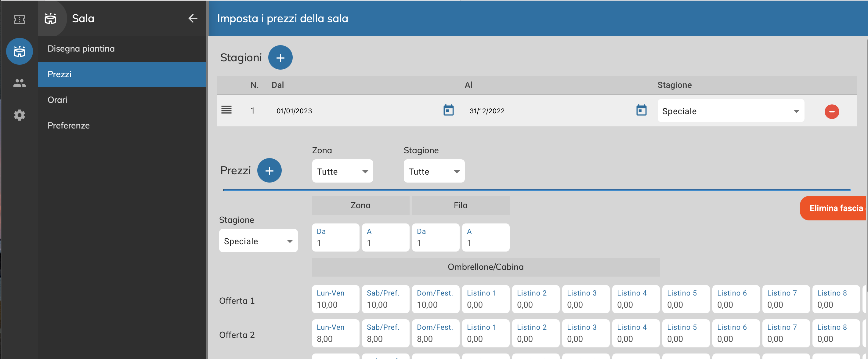The image size is (868, 359).
Task: Select the Sala icon in left rail
Action: pos(19,51)
